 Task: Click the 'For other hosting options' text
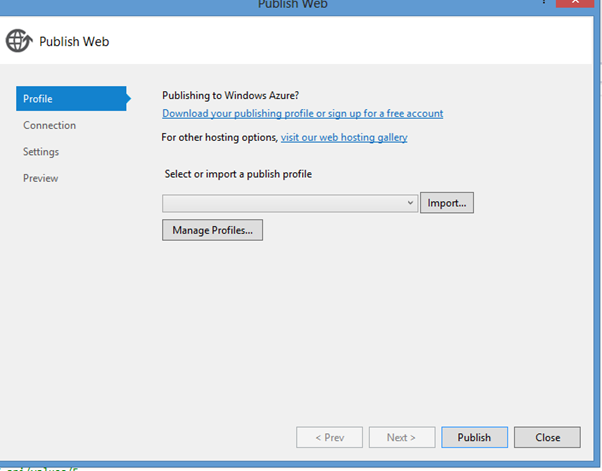(220, 137)
